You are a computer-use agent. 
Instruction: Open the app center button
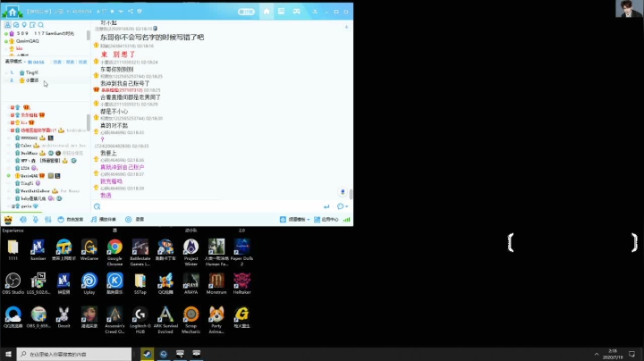point(326,220)
